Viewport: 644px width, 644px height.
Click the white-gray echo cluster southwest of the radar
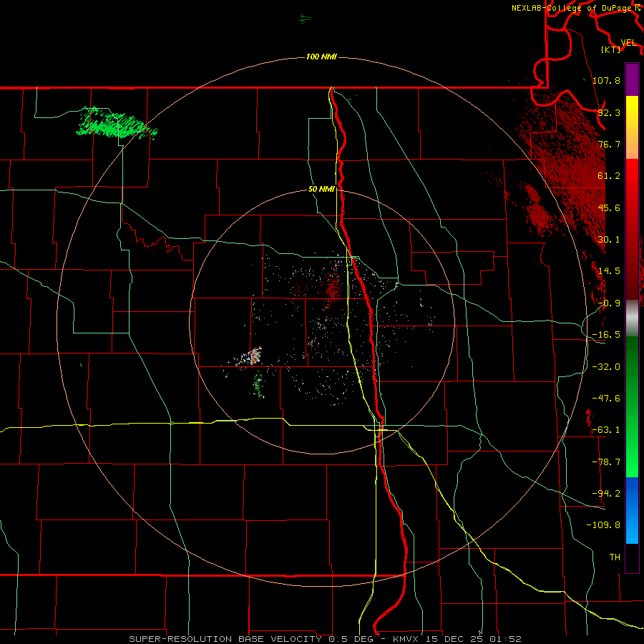point(250,357)
